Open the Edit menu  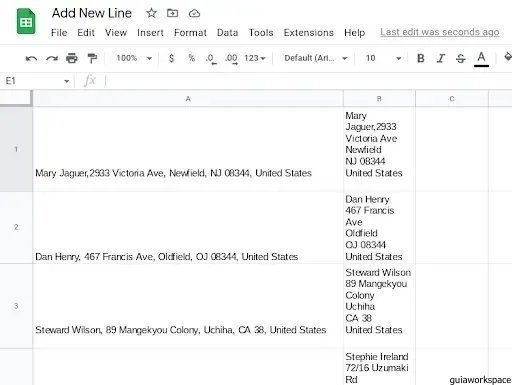[86, 33]
